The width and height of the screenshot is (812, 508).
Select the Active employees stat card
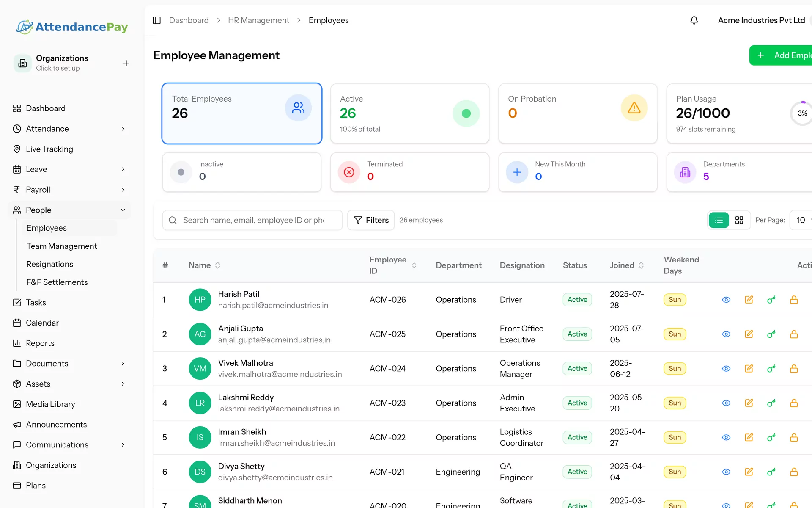click(410, 113)
